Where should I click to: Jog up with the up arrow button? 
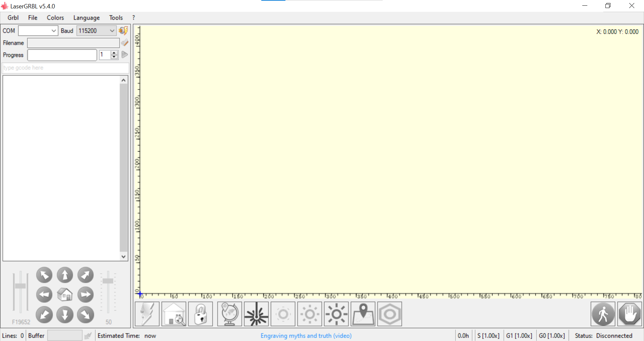point(65,275)
